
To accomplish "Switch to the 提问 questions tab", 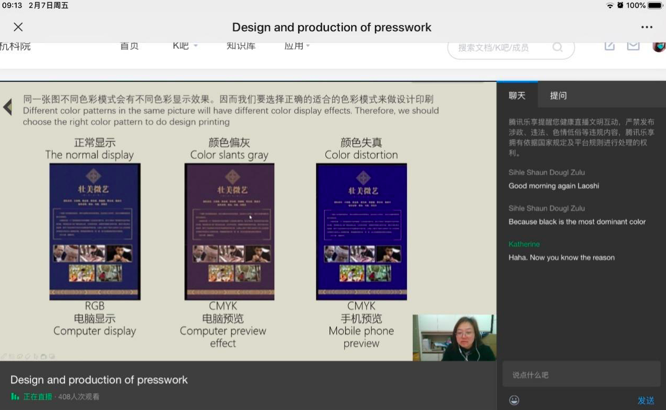I will coord(558,96).
